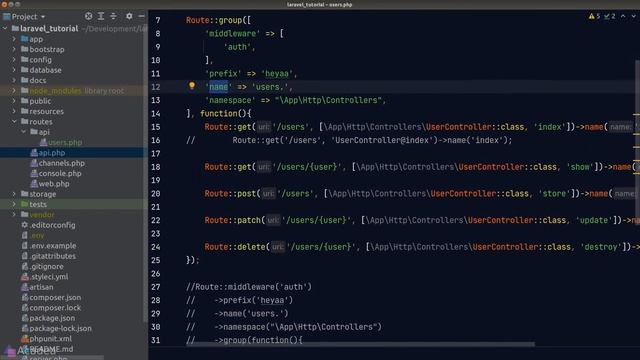Click the expand all icon in Project toolbar

coord(101,16)
